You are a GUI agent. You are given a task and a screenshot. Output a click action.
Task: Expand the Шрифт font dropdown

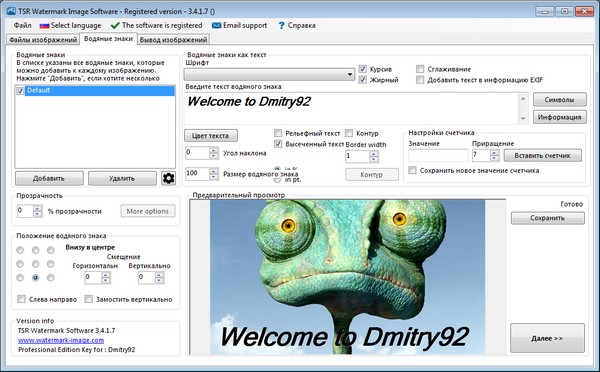(350, 74)
